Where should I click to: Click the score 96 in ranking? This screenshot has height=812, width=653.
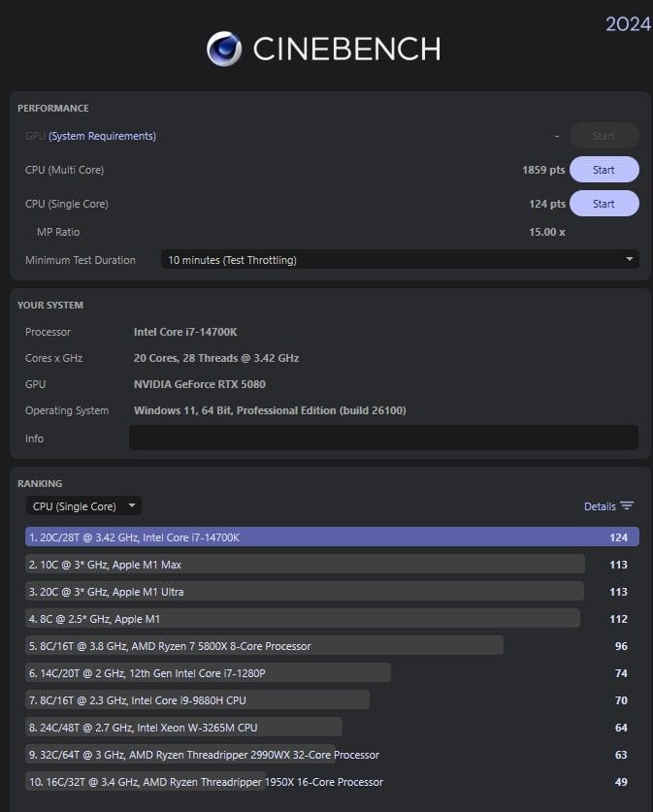[621, 646]
